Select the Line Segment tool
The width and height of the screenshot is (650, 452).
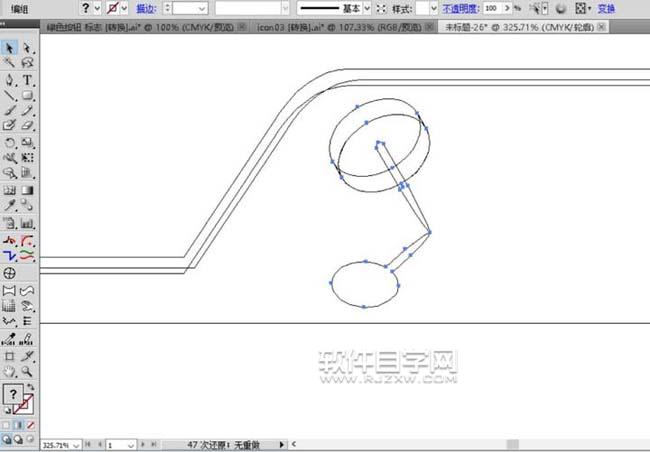click(x=9, y=95)
